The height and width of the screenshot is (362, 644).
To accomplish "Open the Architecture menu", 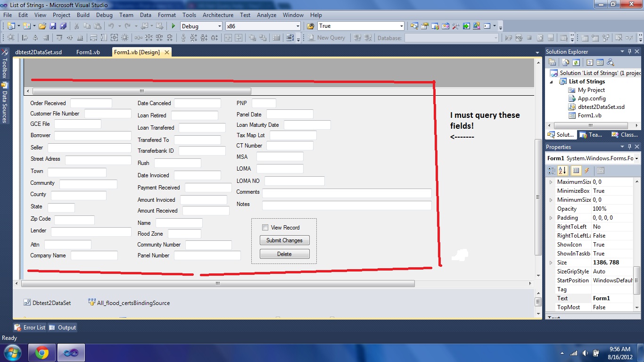I will pos(217,15).
